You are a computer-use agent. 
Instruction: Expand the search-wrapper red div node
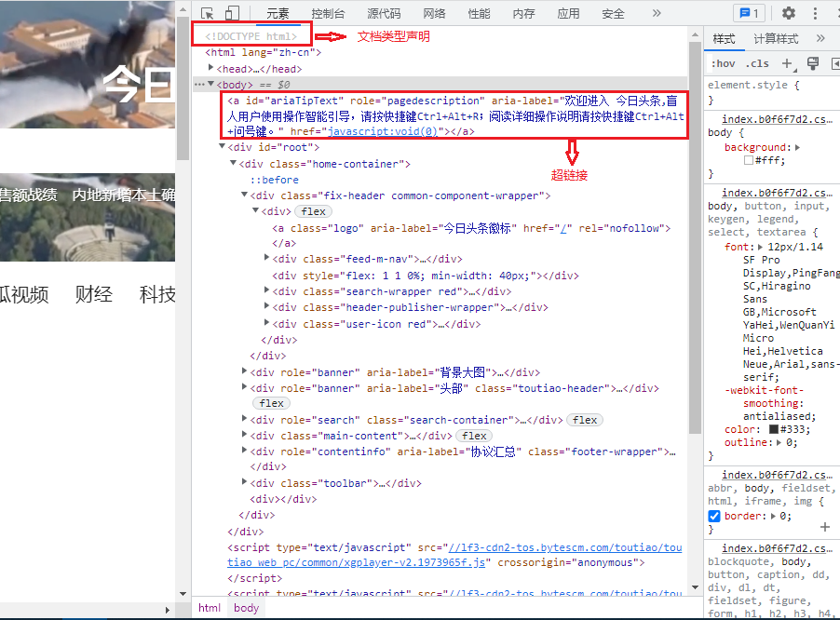click(266, 290)
